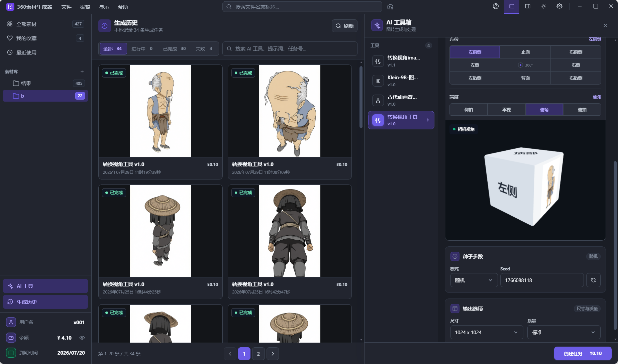Open settings gear icon
The width and height of the screenshot is (618, 364).
(559, 6)
